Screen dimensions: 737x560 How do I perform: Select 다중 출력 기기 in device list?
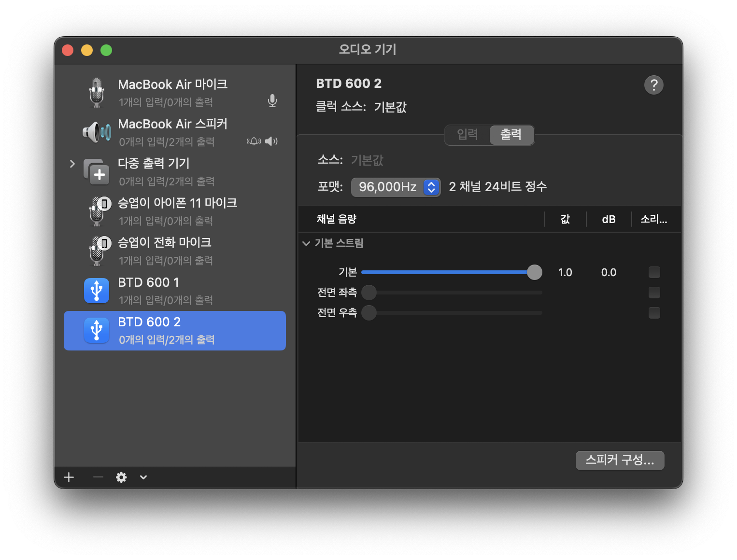coord(175,172)
